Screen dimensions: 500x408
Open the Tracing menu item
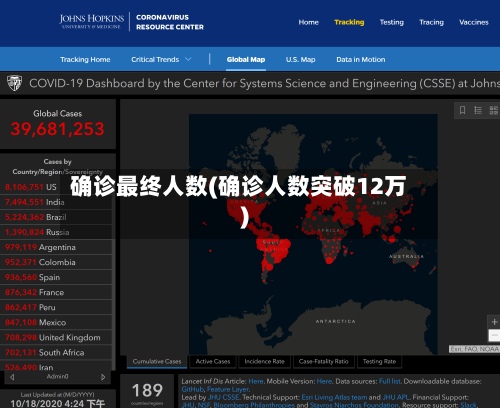coord(431,22)
